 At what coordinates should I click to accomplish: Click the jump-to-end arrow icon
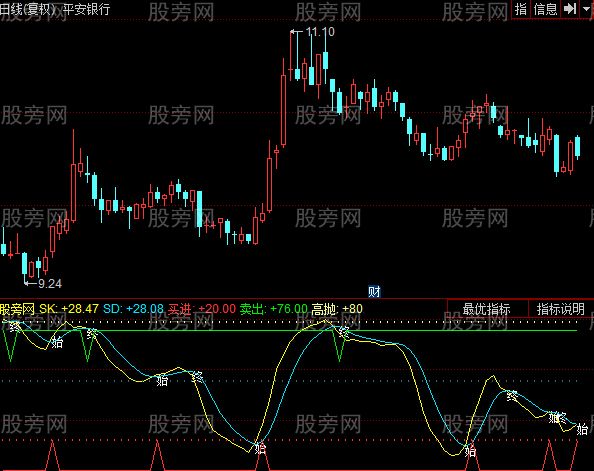click(x=570, y=9)
